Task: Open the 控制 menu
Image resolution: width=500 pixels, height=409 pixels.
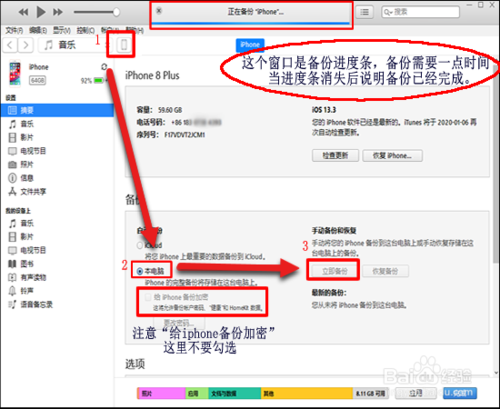Action: pyautogui.click(x=86, y=31)
